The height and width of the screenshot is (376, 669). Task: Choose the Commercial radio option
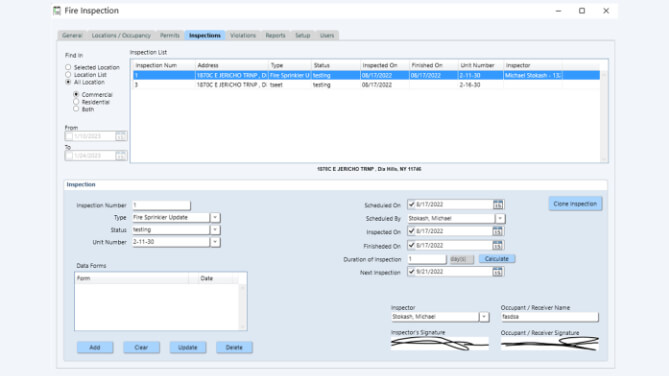coord(76,94)
